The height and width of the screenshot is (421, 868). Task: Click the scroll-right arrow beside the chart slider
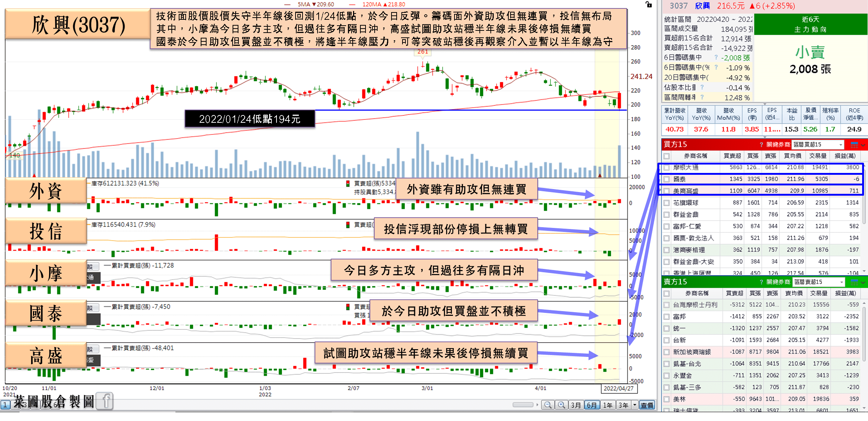click(537, 405)
